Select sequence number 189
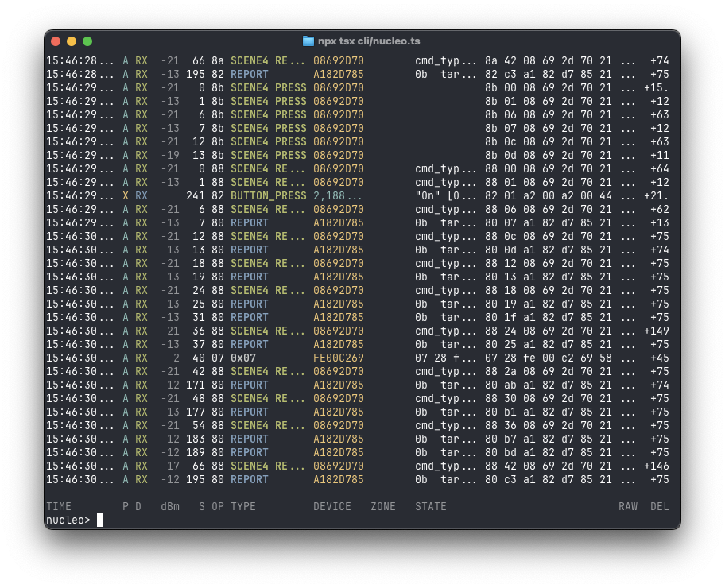 (196, 453)
